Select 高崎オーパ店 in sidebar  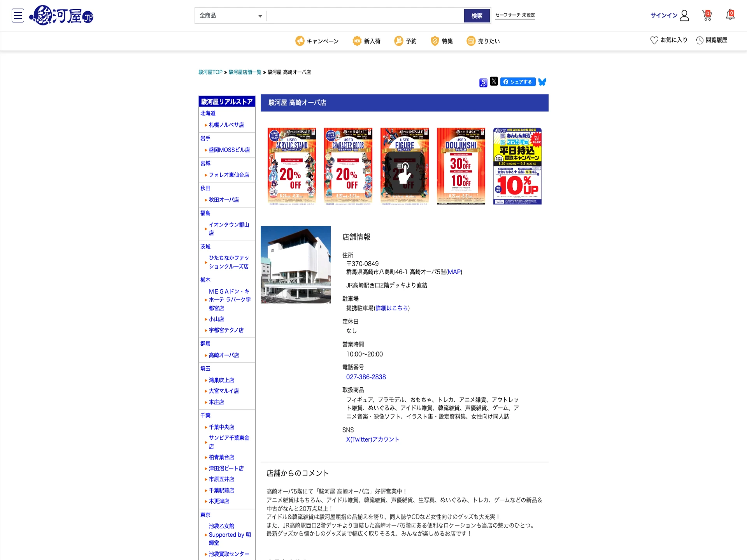click(224, 355)
